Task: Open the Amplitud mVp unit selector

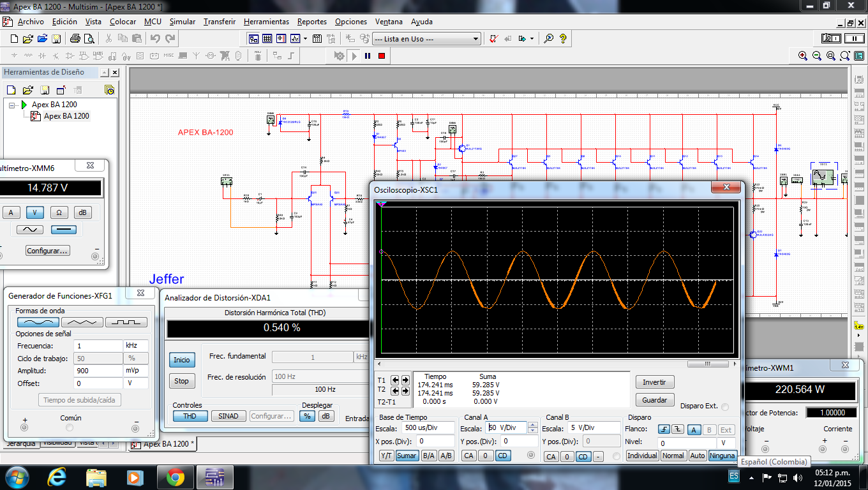Action: pos(136,371)
